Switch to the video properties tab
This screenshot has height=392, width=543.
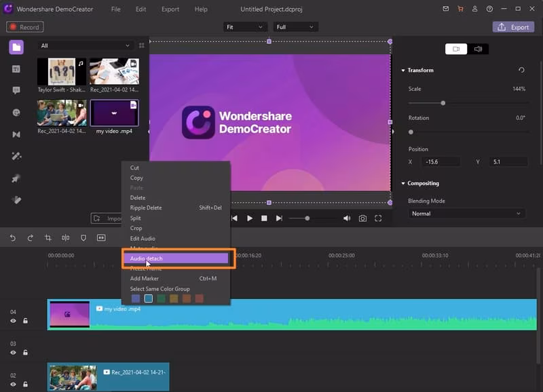click(456, 49)
